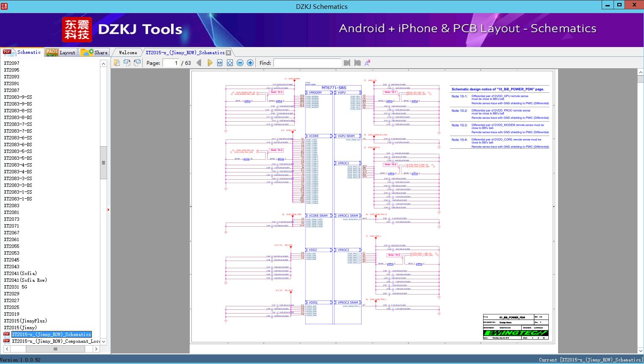Open XT2015-x_(Jimny_ROW)_Component_Loc file entry
The width and height of the screenshot is (644, 364).
56,341
